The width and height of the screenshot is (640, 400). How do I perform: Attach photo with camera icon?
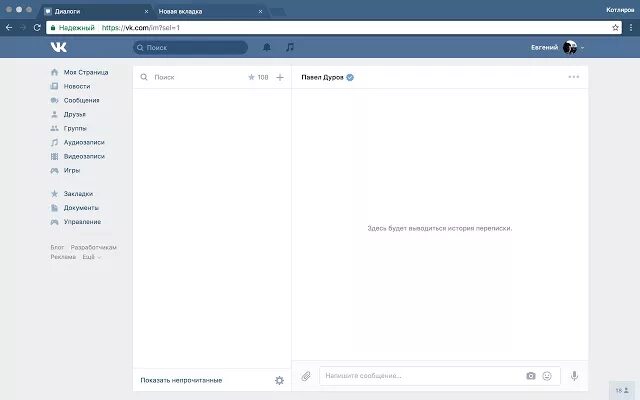(531, 376)
